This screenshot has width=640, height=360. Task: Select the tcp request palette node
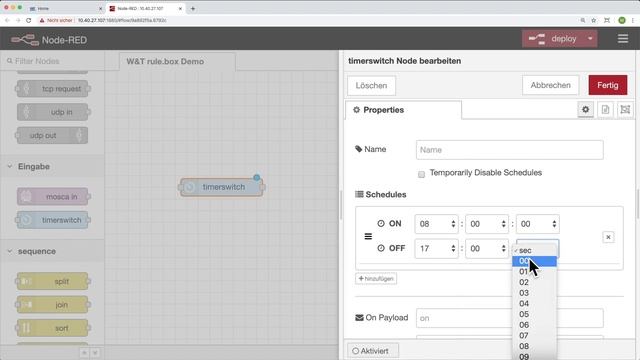[x=53, y=89]
